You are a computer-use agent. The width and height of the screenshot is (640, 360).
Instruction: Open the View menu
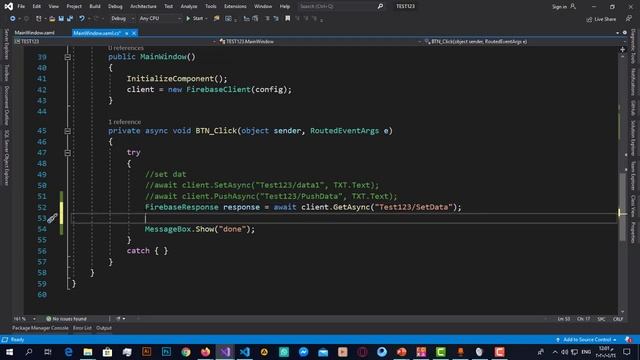(53, 7)
